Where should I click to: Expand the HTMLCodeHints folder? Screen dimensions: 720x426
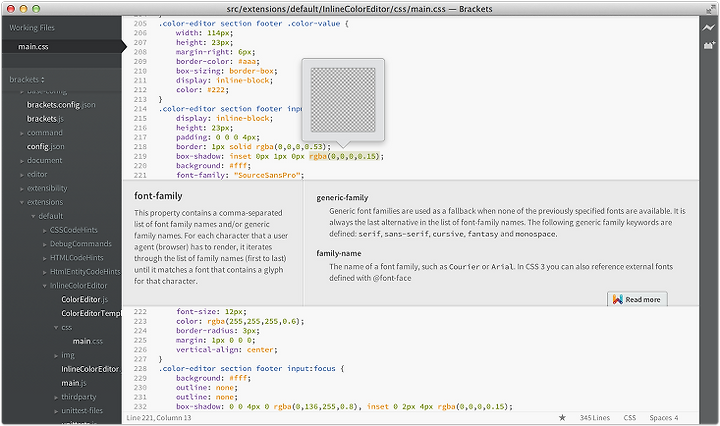click(x=45, y=258)
